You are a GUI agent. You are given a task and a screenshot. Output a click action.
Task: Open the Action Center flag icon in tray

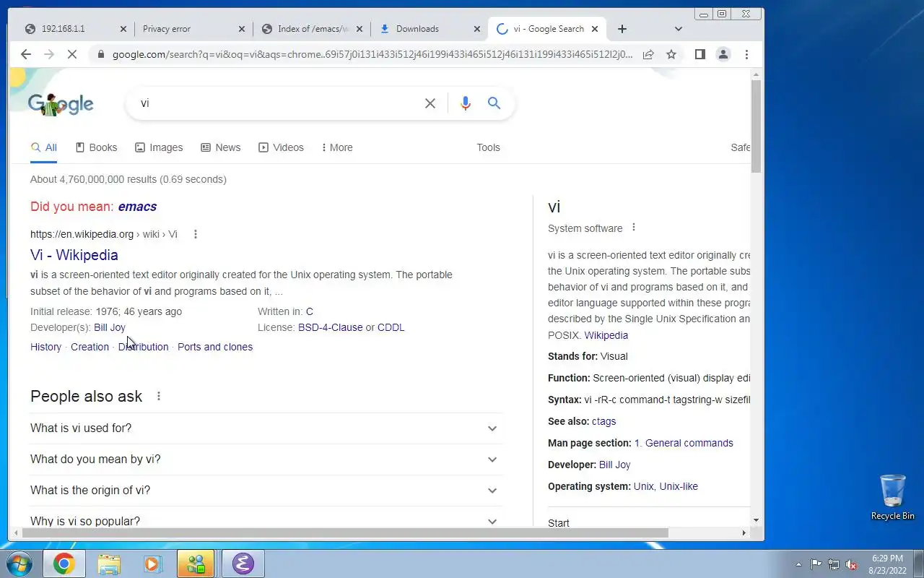click(816, 564)
